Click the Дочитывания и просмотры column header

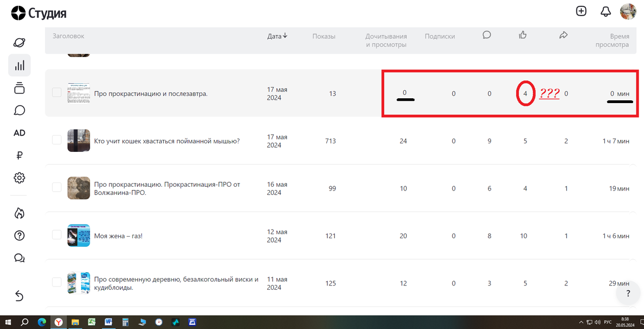tap(386, 40)
